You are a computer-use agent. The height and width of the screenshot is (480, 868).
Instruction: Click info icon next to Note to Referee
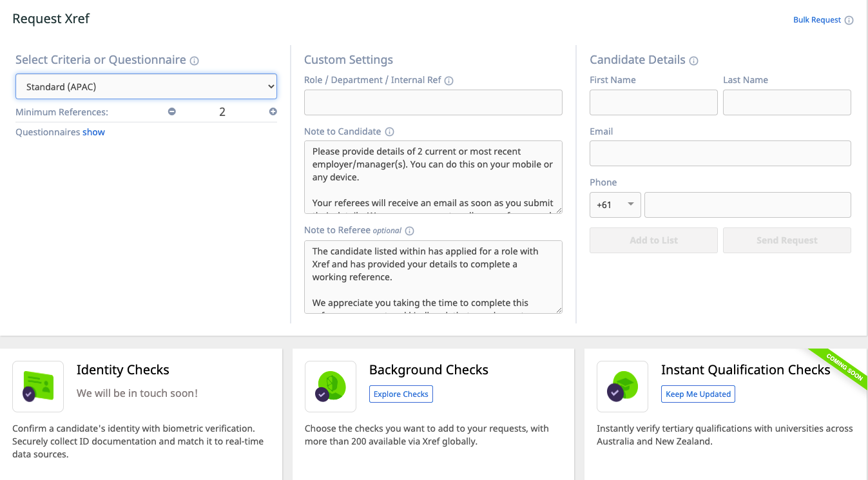pyautogui.click(x=409, y=231)
